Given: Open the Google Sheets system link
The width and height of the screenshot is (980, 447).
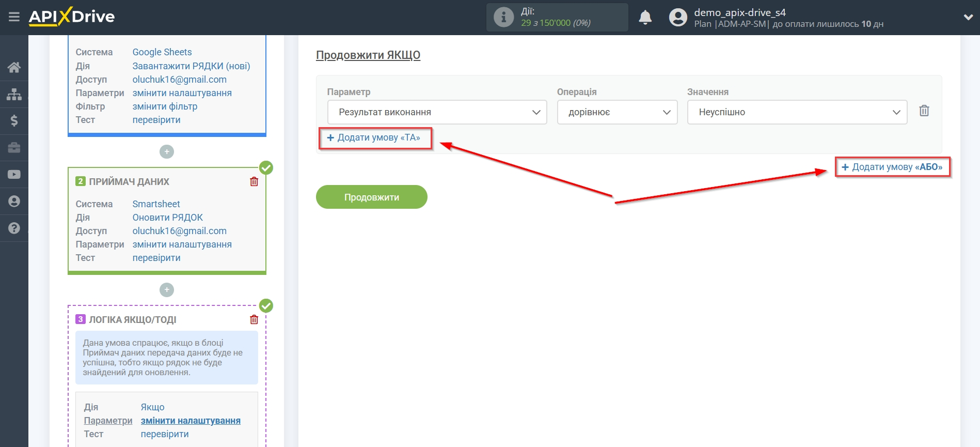Looking at the screenshot, I should [x=162, y=52].
